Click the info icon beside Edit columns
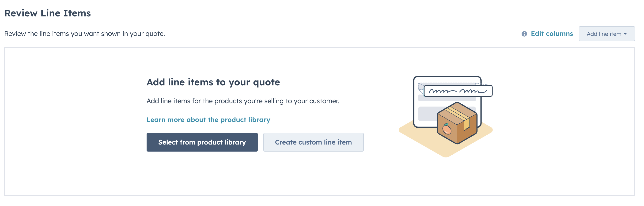 (524, 34)
